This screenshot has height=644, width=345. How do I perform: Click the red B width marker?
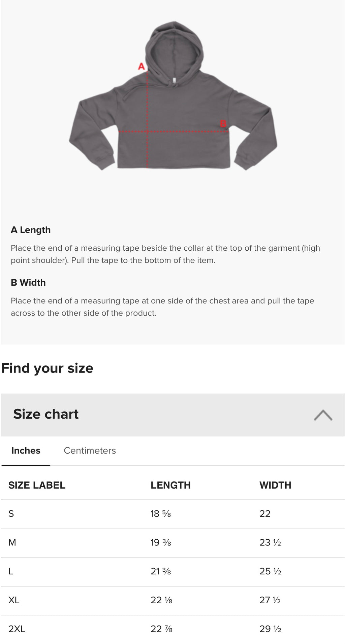223,123
